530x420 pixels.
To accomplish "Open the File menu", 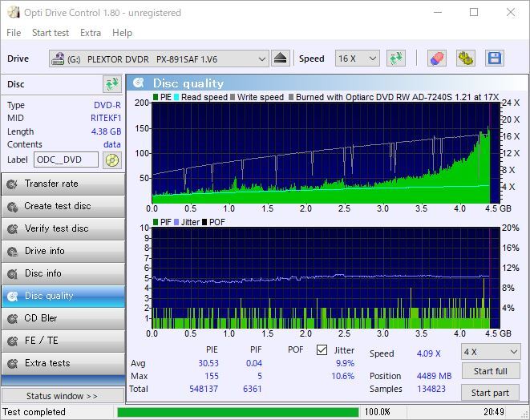I will (14, 33).
